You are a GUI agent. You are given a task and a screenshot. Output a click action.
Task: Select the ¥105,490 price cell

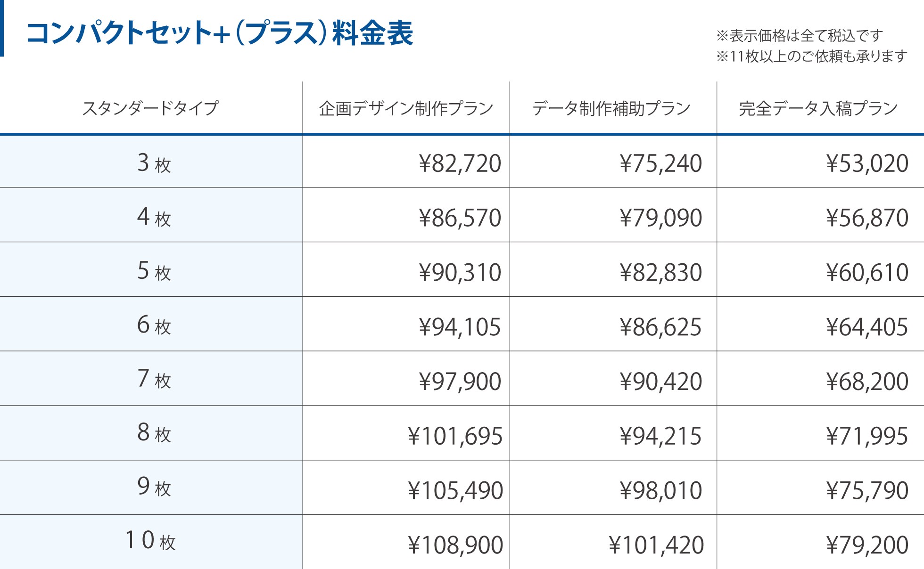tap(455, 491)
